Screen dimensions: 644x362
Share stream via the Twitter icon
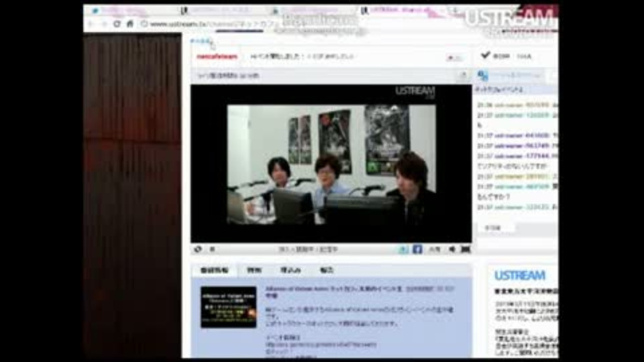404,249
